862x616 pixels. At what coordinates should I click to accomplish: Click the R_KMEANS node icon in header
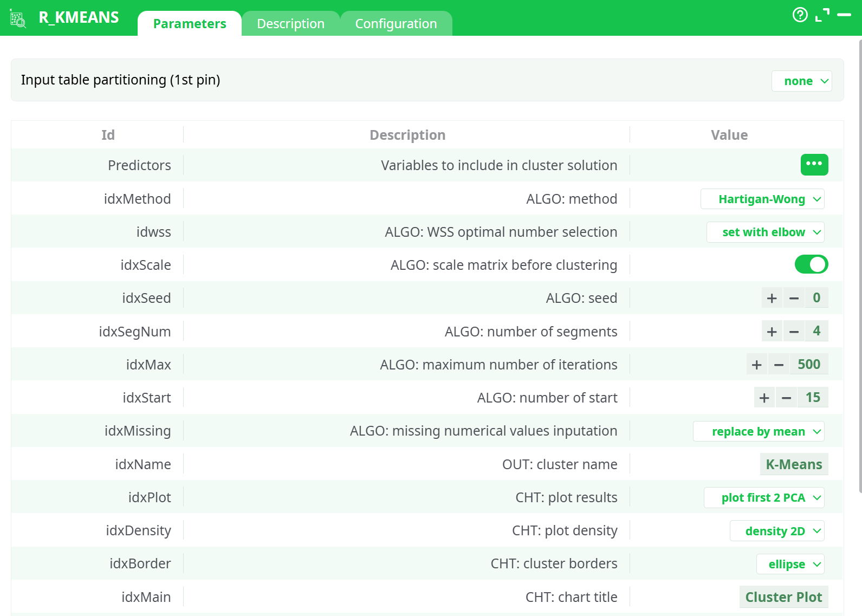pos(18,19)
